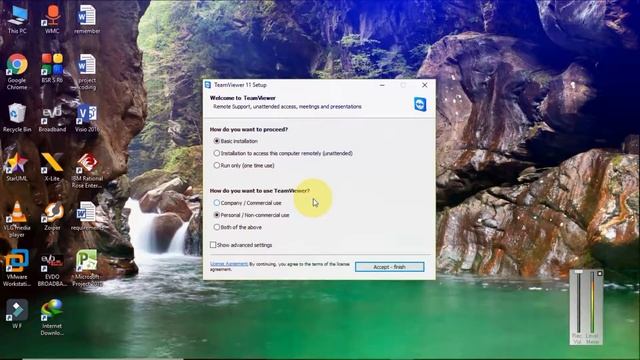
Task: Open the W F desktop shortcut
Action: tap(17, 313)
